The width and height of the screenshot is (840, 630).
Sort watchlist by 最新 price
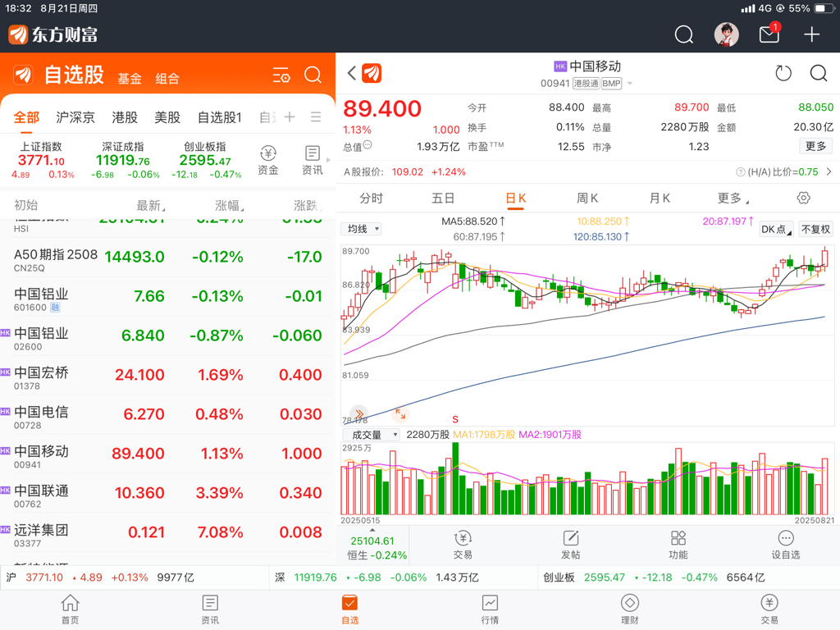tap(151, 205)
